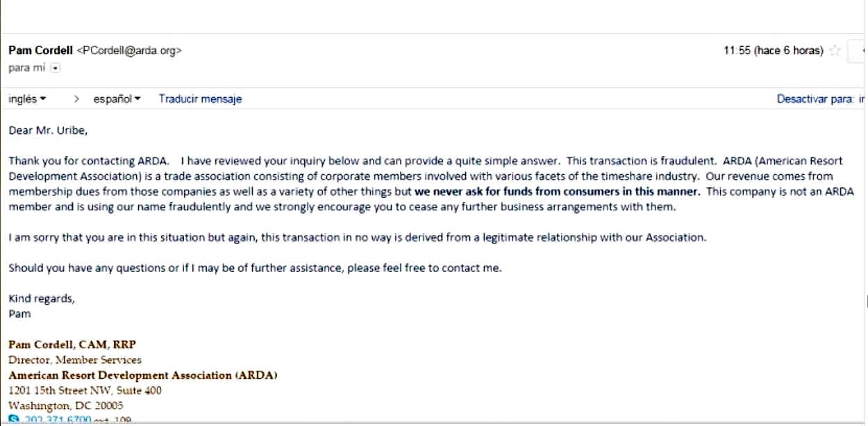Star this email from Pam Cordell

(x=835, y=51)
